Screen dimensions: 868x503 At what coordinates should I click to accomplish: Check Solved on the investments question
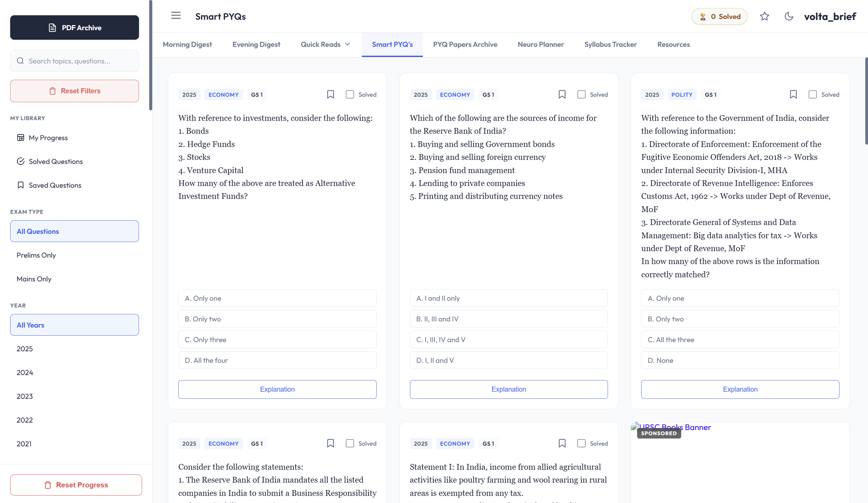coord(350,94)
